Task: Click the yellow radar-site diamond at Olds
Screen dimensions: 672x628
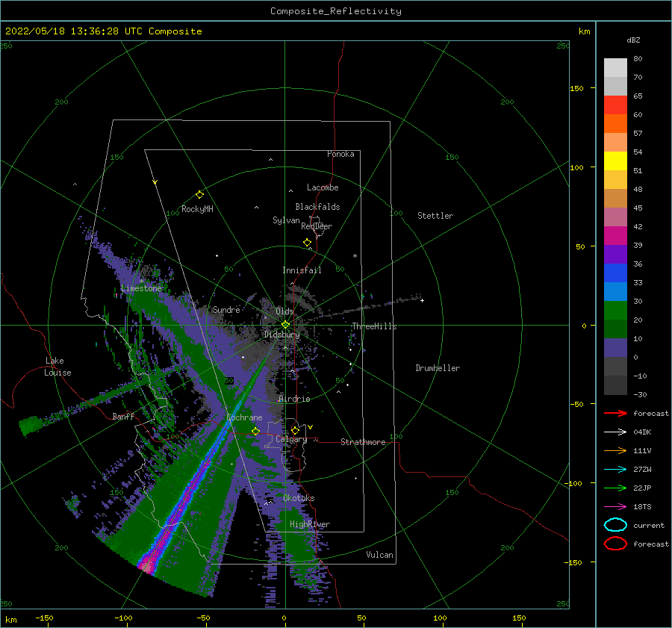Action: tap(285, 325)
